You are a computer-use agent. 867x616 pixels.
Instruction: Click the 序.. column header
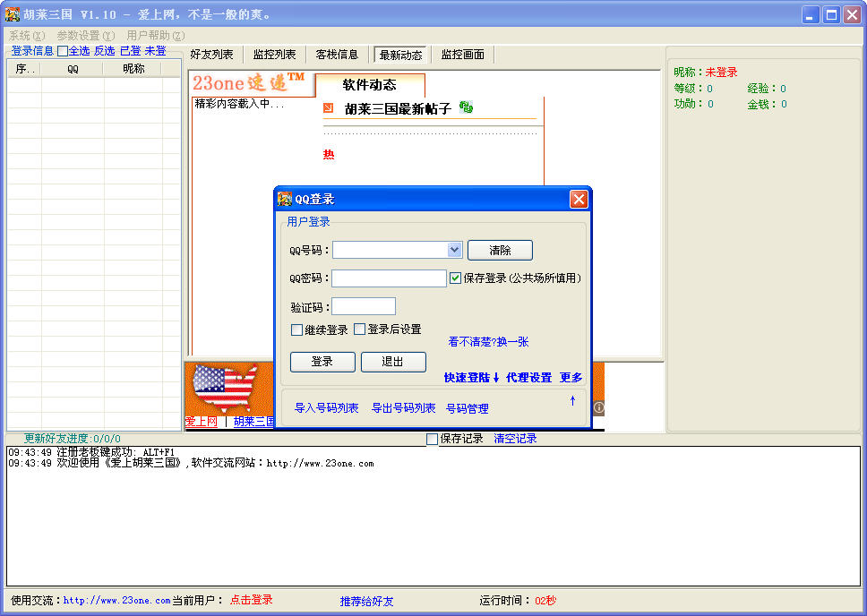point(24,69)
